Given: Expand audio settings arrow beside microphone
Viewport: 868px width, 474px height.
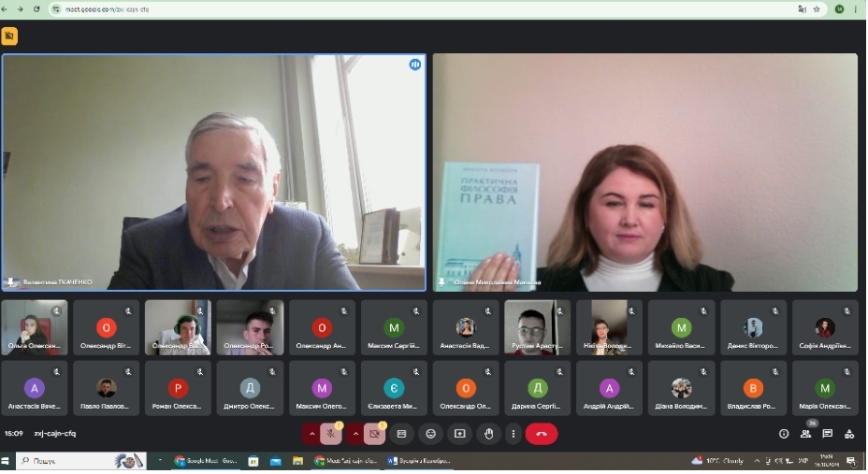Looking at the screenshot, I should (311, 434).
